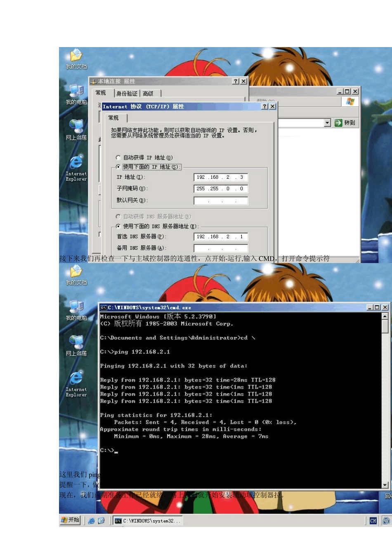Click "Minimum = 0ms, Maximum = 28ms" line
The height and width of the screenshot is (555, 392).
coord(191,436)
